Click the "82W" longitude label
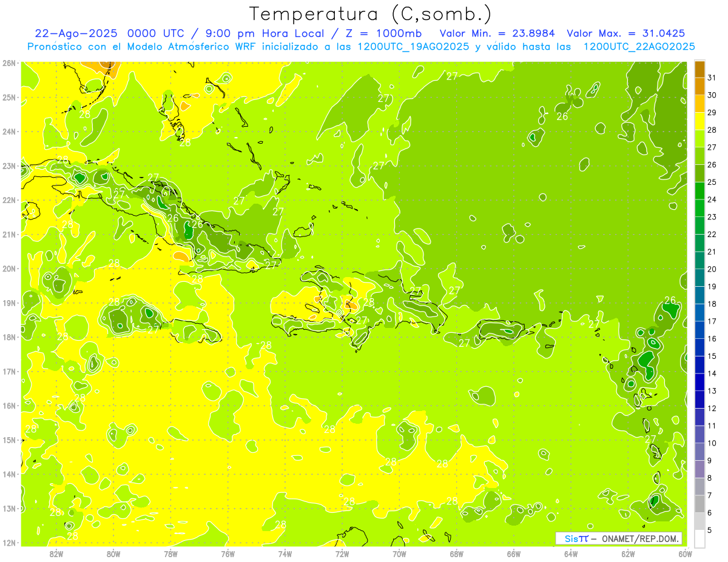The width and height of the screenshot is (728, 562). tap(56, 554)
